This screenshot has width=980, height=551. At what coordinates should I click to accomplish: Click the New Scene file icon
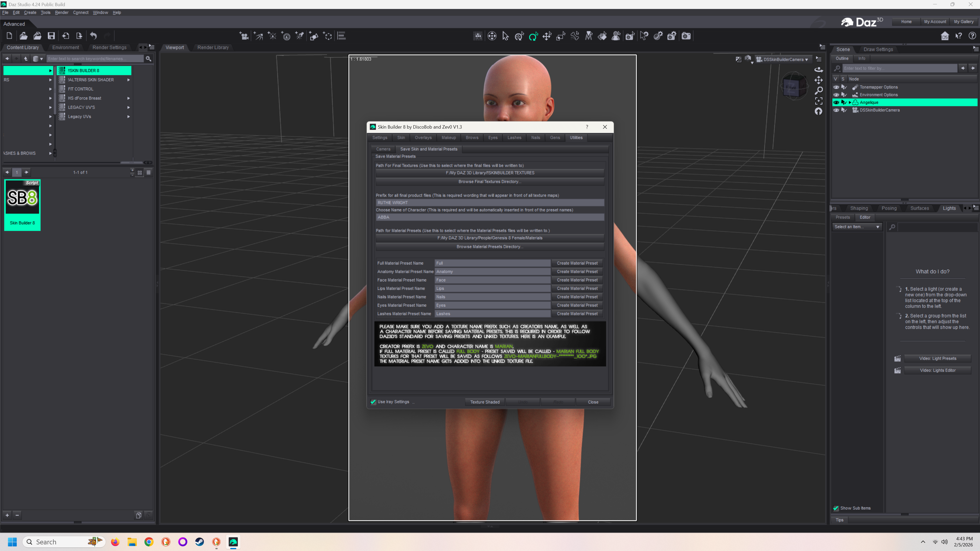[9, 36]
